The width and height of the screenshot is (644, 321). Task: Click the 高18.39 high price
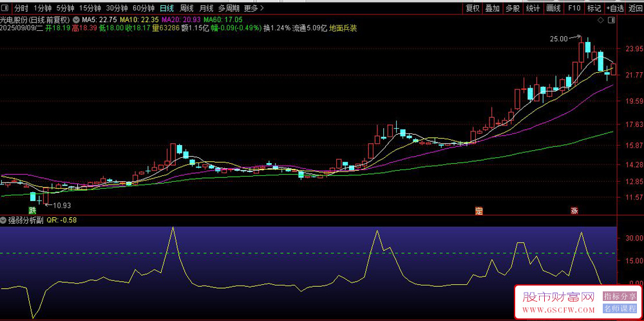[x=85, y=28]
